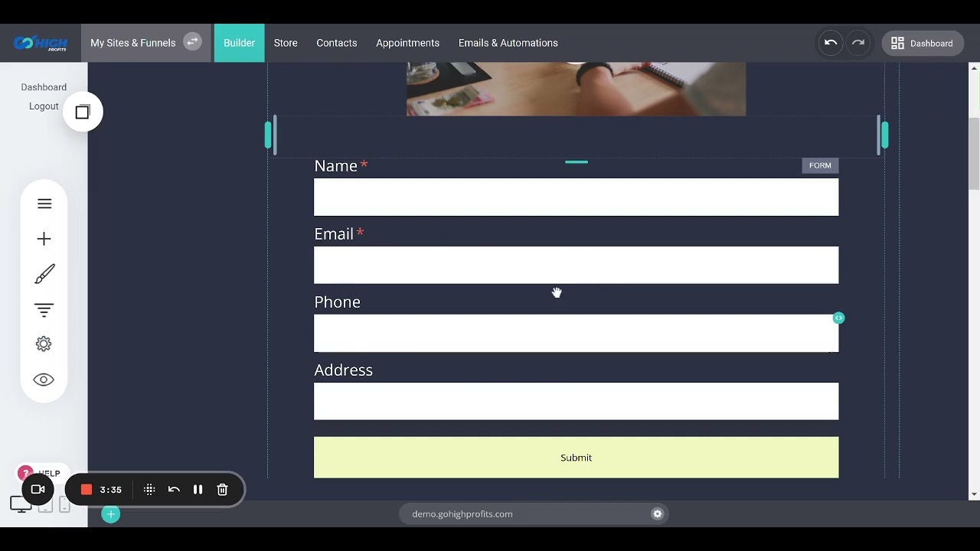Click the 3:35 recording timer
This screenshot has width=980, height=551.
[110, 490]
